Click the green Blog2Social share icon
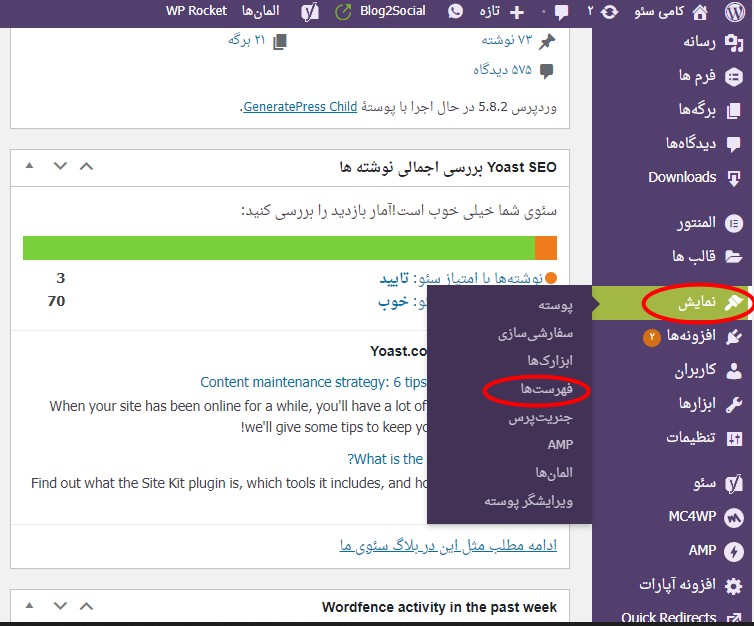The height and width of the screenshot is (626, 754). 343,12
